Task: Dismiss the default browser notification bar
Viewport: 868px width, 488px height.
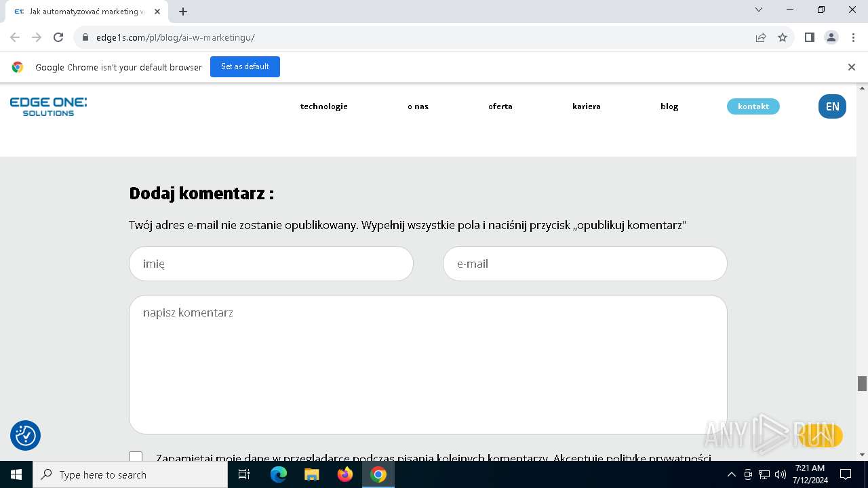Action: click(x=852, y=67)
